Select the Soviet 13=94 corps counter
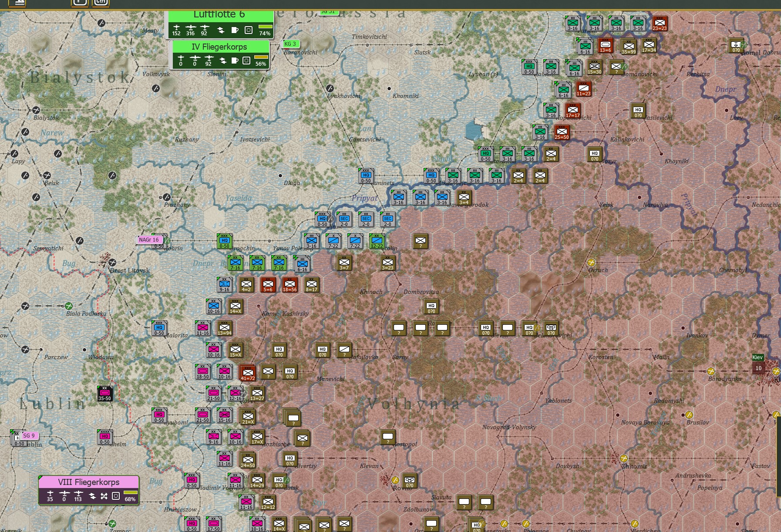 point(224,328)
